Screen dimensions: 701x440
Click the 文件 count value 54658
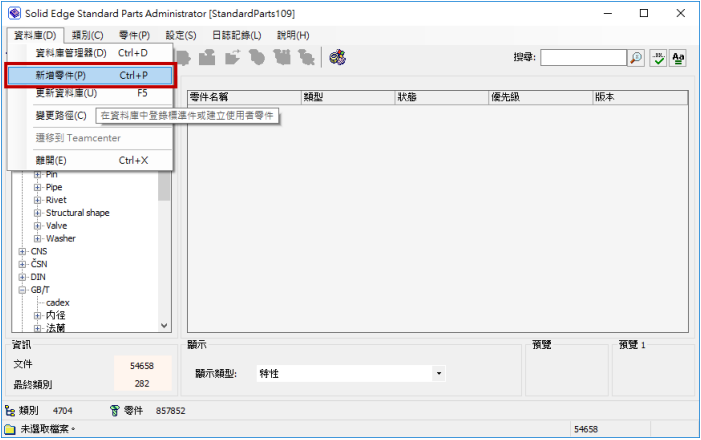click(142, 366)
